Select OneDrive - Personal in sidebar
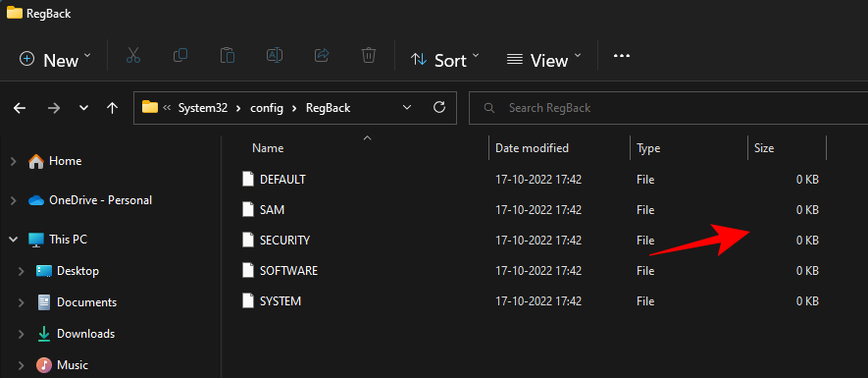868x378 pixels. point(101,200)
